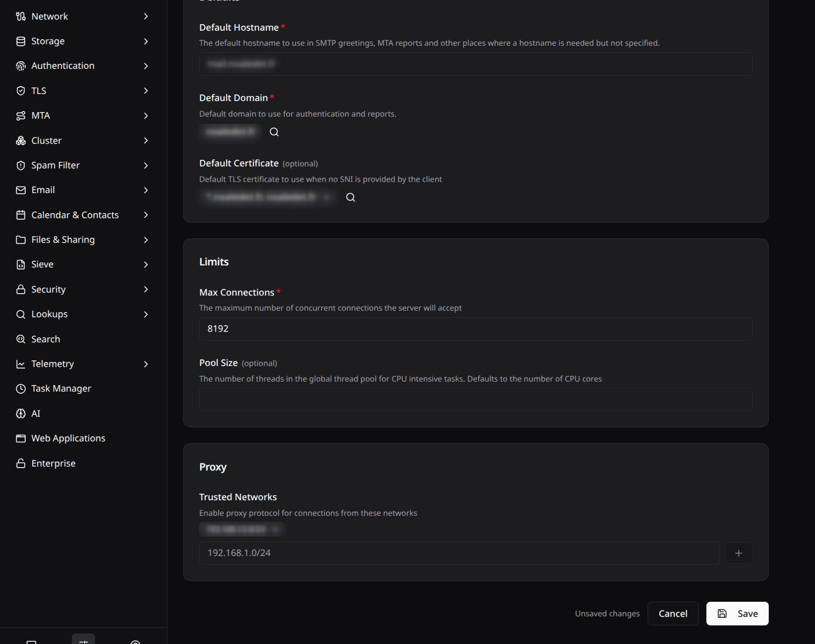This screenshot has width=815, height=644.
Task: Click the Cluster boxes icon
Action: coord(21,141)
